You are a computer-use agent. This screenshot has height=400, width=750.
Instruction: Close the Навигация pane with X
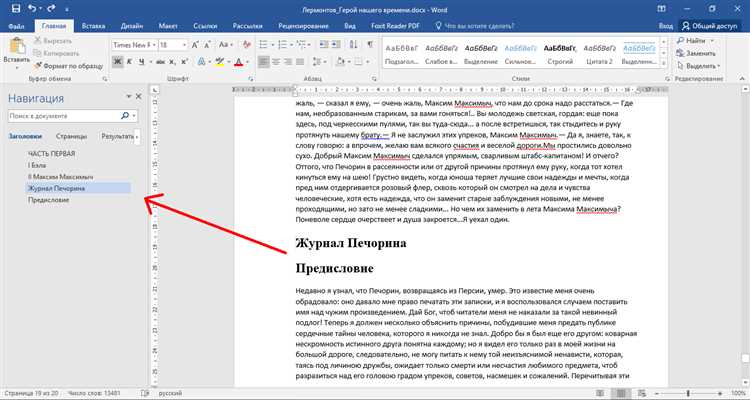pos(138,97)
